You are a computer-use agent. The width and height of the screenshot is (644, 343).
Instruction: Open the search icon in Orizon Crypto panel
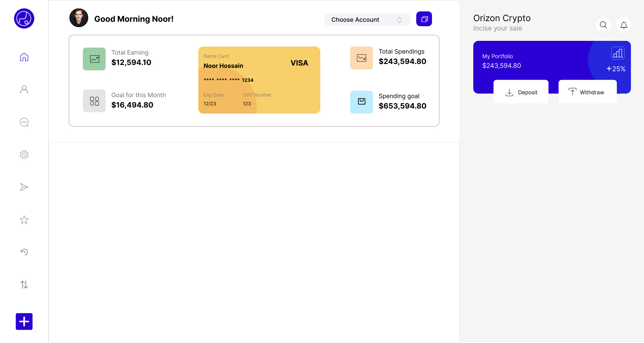(x=603, y=25)
